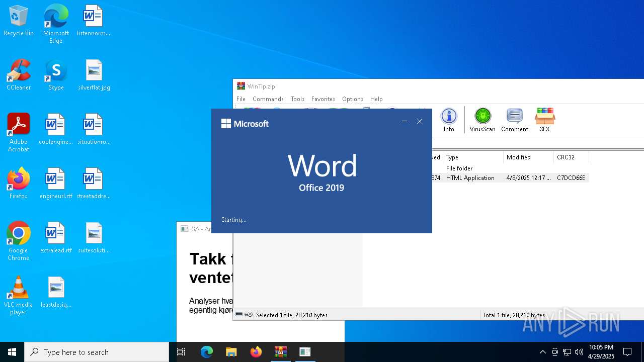Screen dimensions: 644x362
Task: Click the Comment icon in WinRAR toolbar
Action: coord(514,120)
